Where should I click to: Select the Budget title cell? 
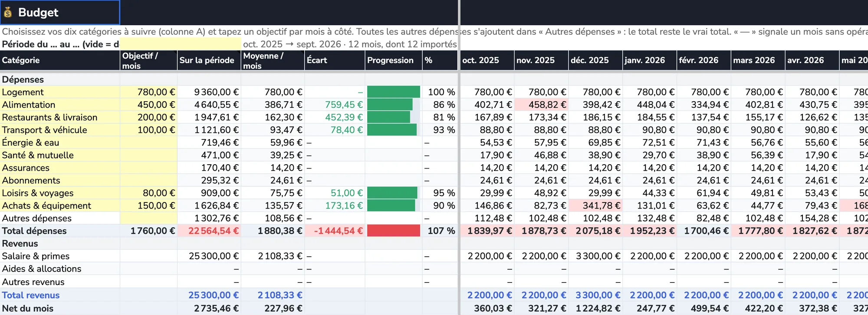(x=60, y=12)
